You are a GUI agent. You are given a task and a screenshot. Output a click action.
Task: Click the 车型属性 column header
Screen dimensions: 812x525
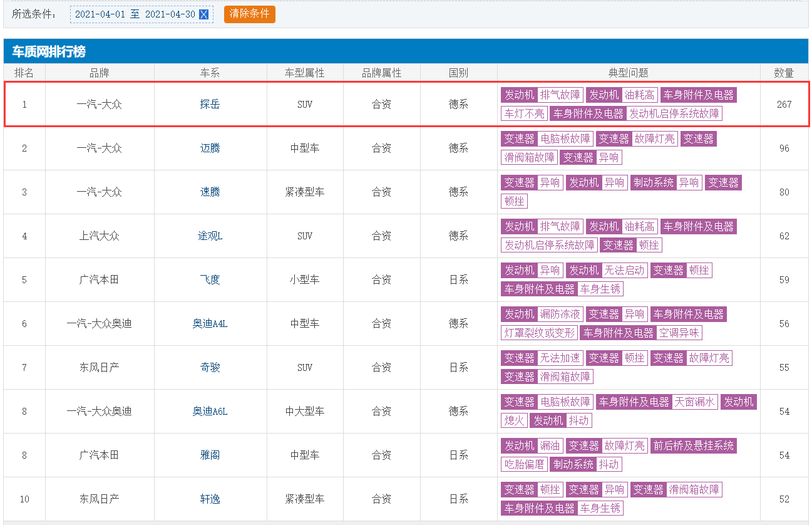tap(305, 73)
